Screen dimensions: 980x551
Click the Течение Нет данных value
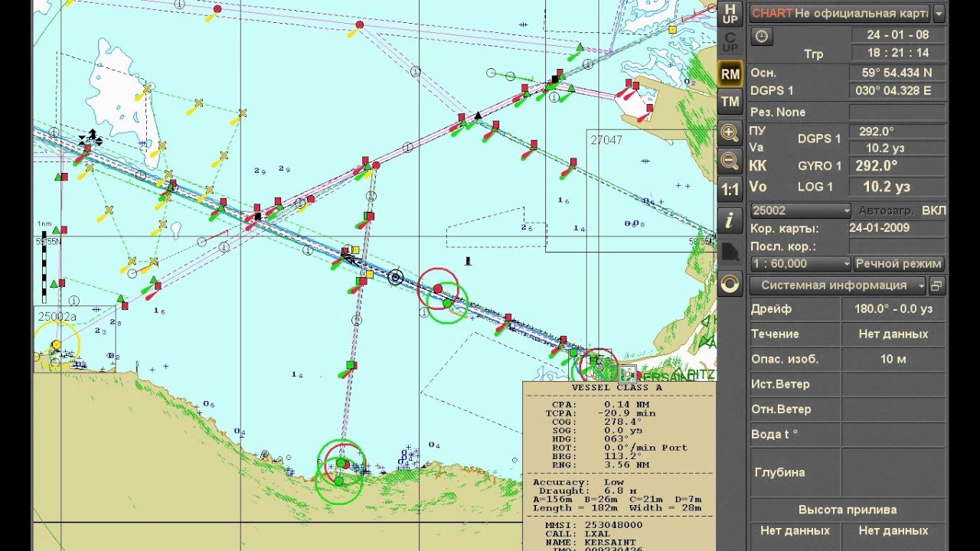(893, 334)
